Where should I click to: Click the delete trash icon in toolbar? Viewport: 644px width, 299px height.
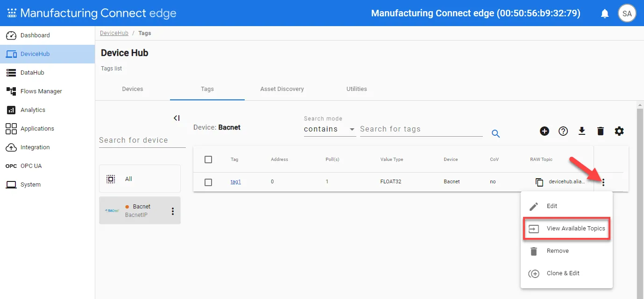[x=601, y=131]
